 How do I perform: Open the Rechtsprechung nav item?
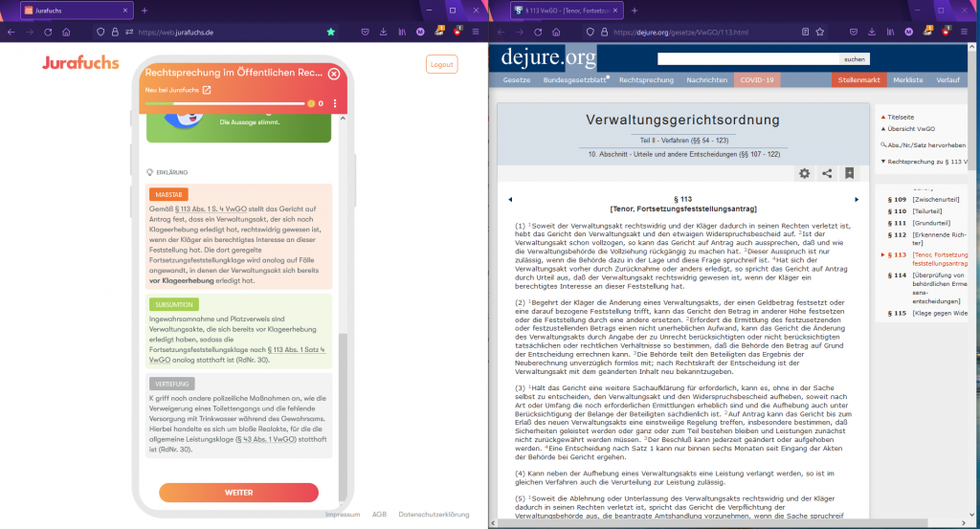click(646, 80)
